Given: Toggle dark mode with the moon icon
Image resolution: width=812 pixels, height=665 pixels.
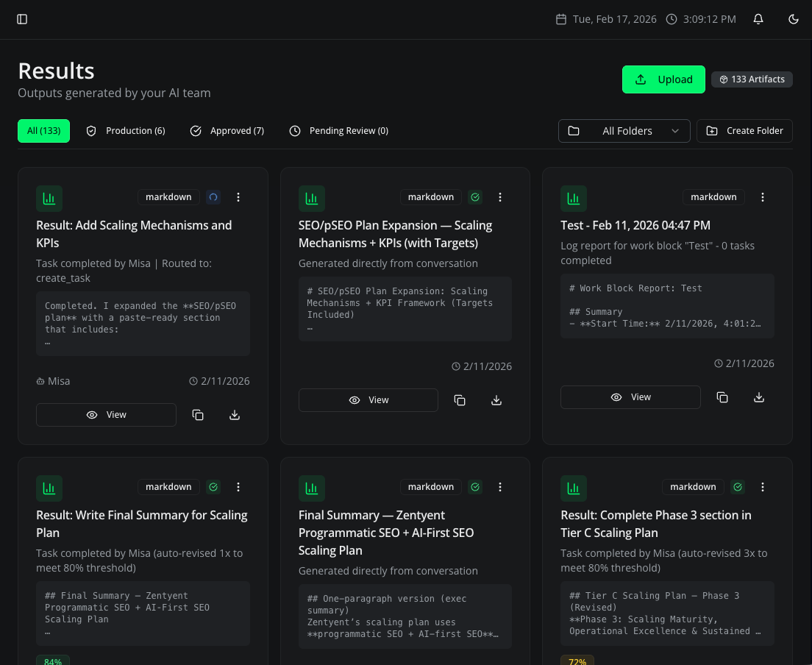Looking at the screenshot, I should [794, 19].
